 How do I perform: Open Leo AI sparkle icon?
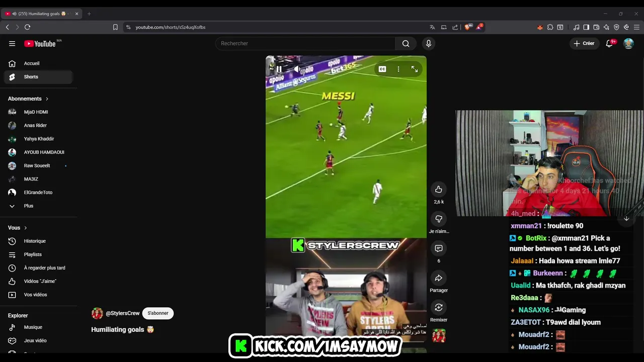[x=606, y=27]
